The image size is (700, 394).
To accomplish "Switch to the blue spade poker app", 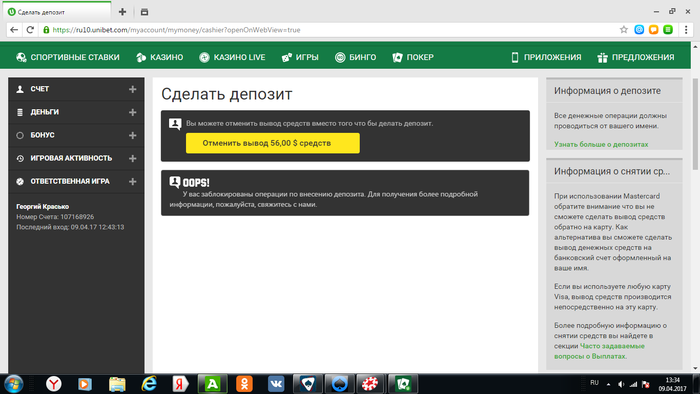I will (339, 384).
